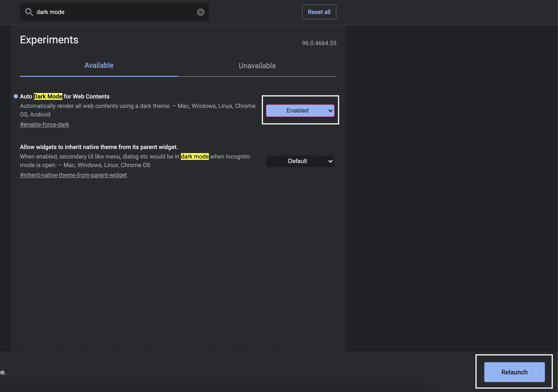Image resolution: width=558 pixels, height=392 pixels.
Task: Click the Auto Dark Mode for Web Contents title
Action: tap(65, 96)
